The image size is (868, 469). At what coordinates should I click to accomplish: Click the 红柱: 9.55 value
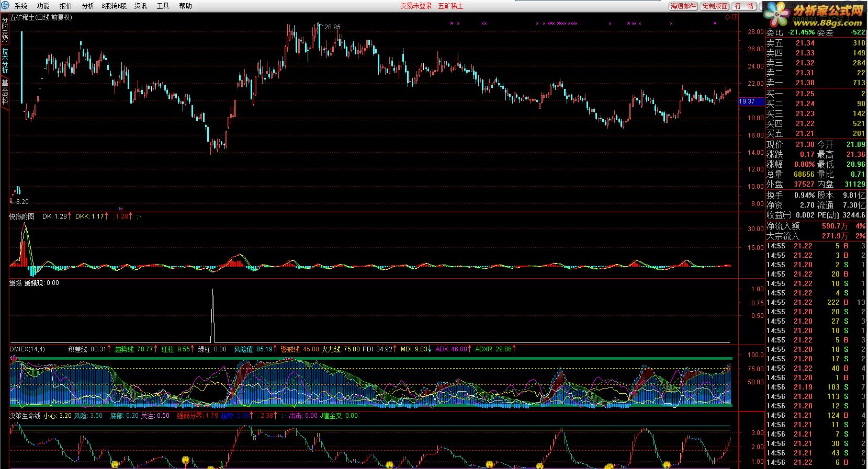(176, 349)
